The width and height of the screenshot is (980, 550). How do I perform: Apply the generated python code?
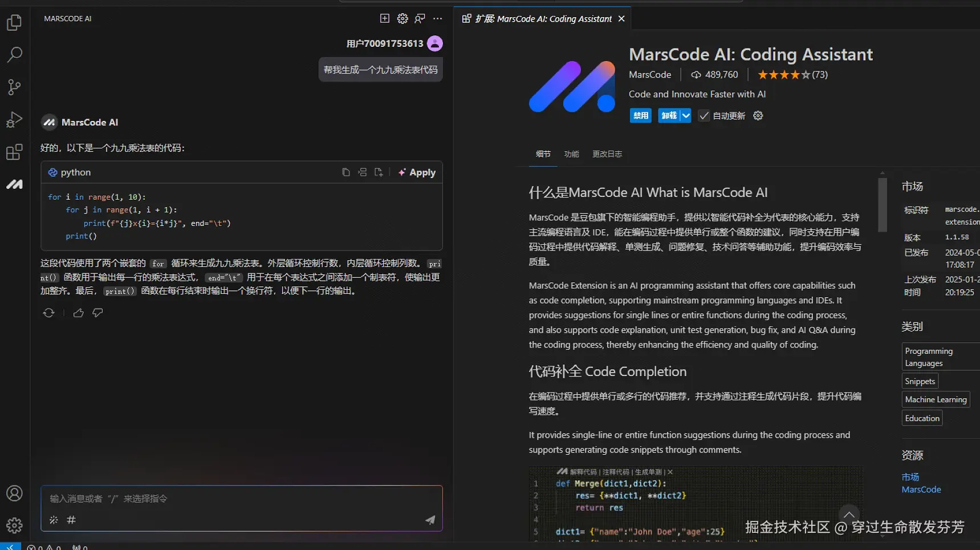click(417, 172)
